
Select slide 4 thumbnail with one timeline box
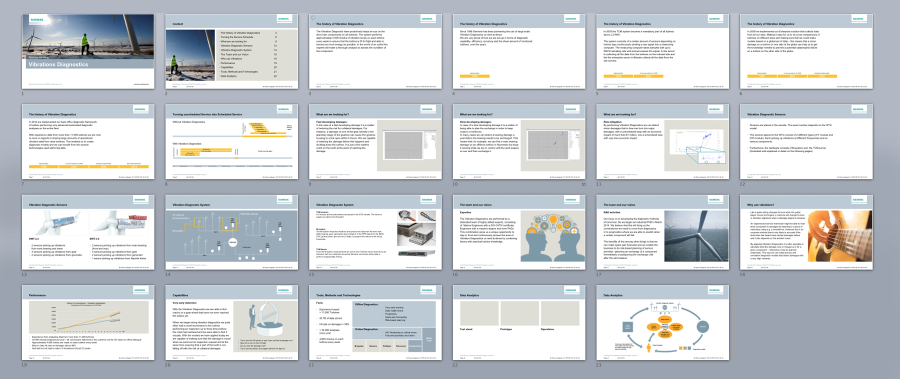518,52
